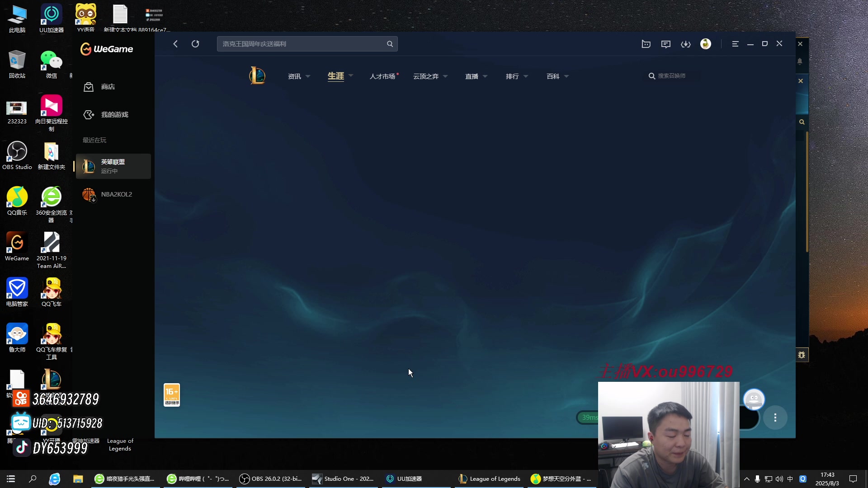Viewport: 868px width, 488px height.
Task: Click the bell notification icon in side panel
Action: [800, 61]
